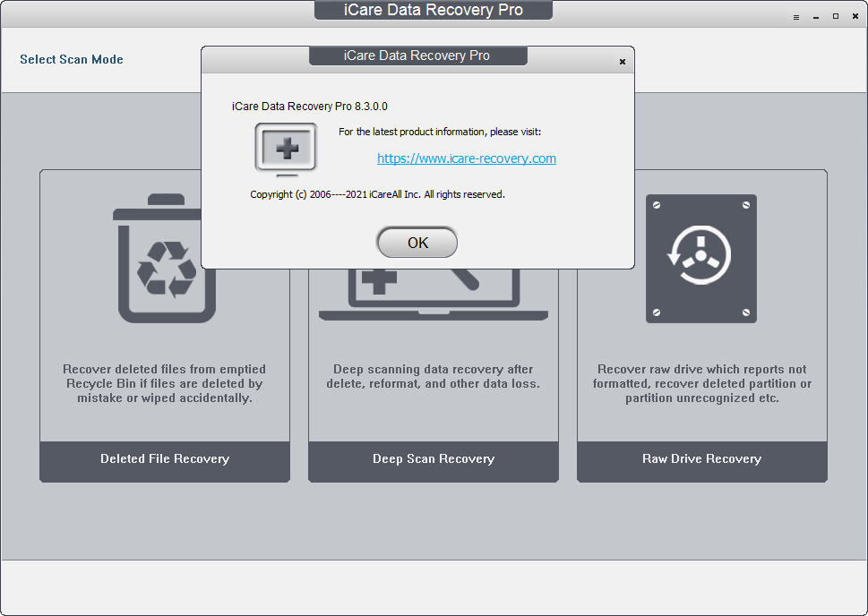Click the Deleted File Recovery button
The width and height of the screenshot is (868, 616).
(x=165, y=461)
